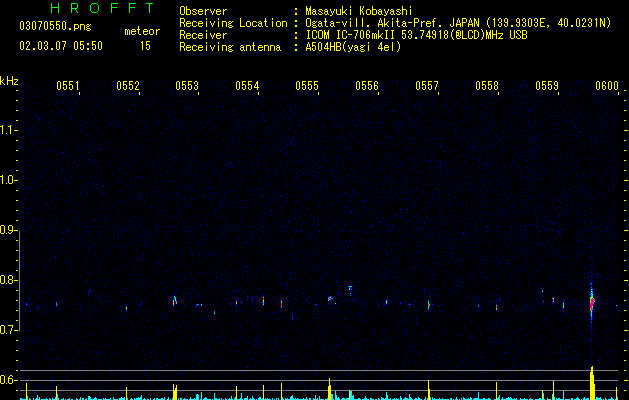This screenshot has width=629, height=400.
Task: Click the 0558 time marker
Action: click(487, 85)
